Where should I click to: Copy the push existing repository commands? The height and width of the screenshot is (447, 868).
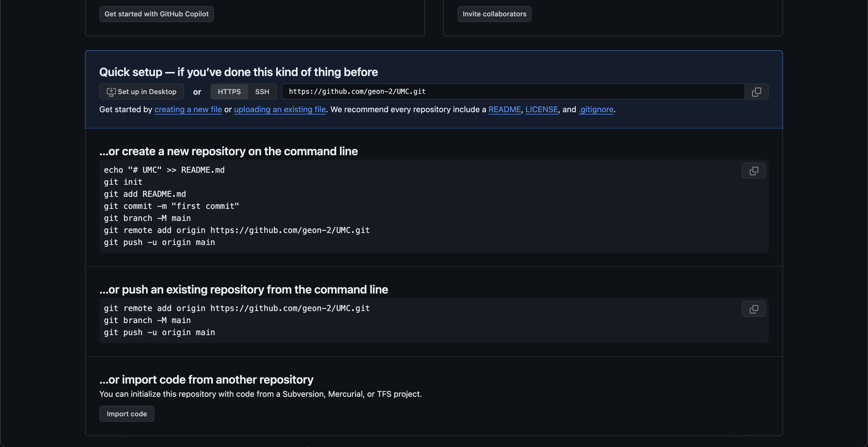coord(753,309)
